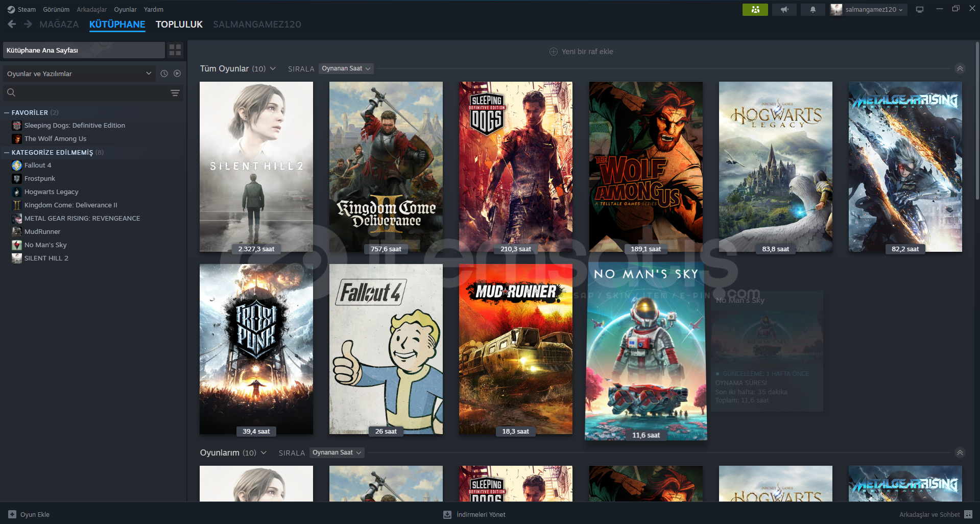This screenshot has height=524, width=980.
Task: Click the plus icon to add a shelf
Action: 553,52
